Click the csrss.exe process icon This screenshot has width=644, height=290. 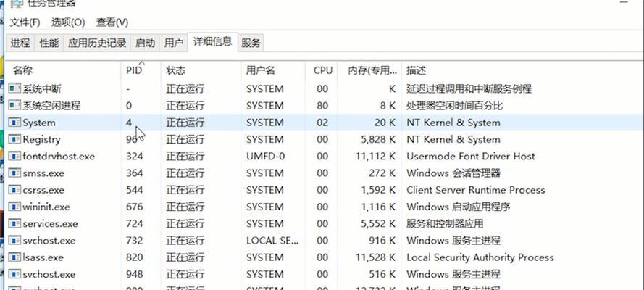tap(14, 189)
